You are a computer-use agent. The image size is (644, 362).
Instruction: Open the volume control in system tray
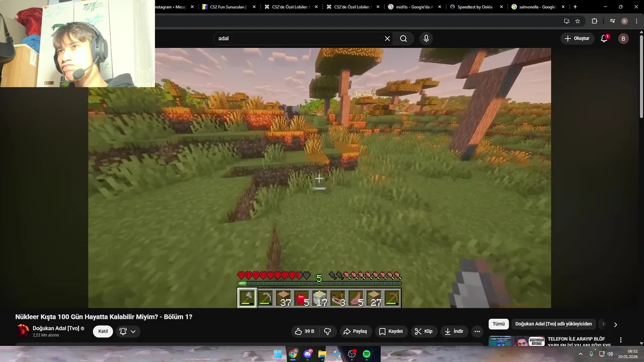[610, 354]
